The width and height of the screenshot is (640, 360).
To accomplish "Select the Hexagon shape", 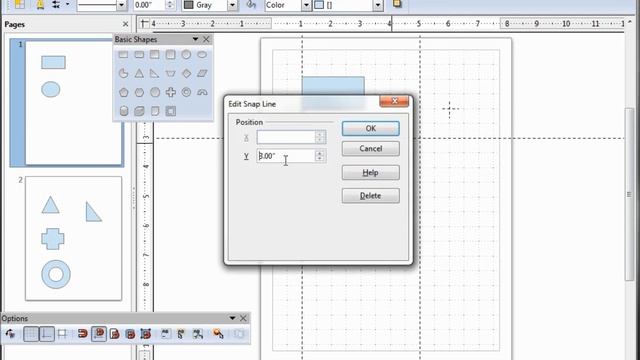I will 139,92.
